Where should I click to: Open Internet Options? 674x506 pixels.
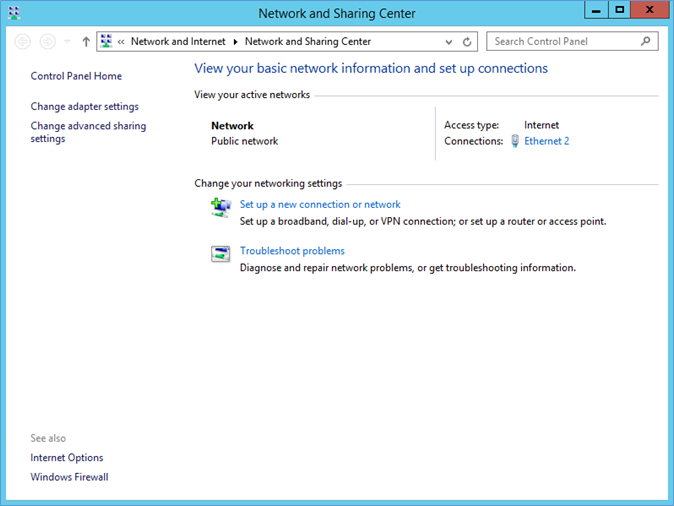(x=67, y=457)
